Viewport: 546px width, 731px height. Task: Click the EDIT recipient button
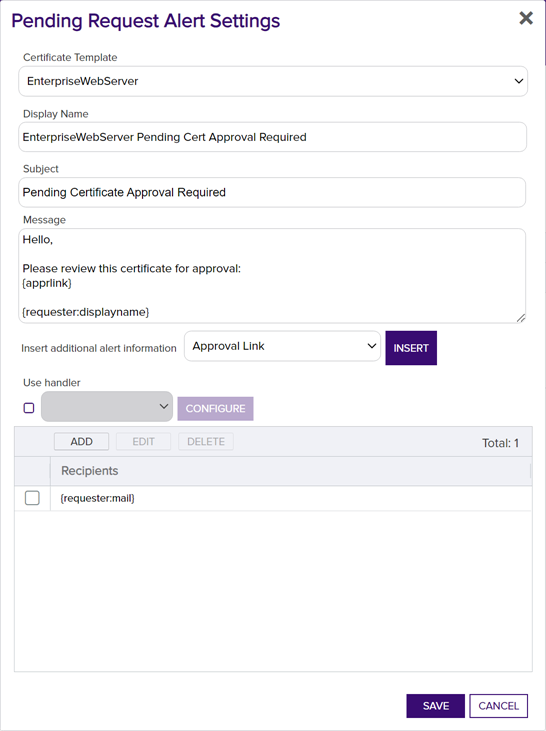pyautogui.click(x=143, y=441)
